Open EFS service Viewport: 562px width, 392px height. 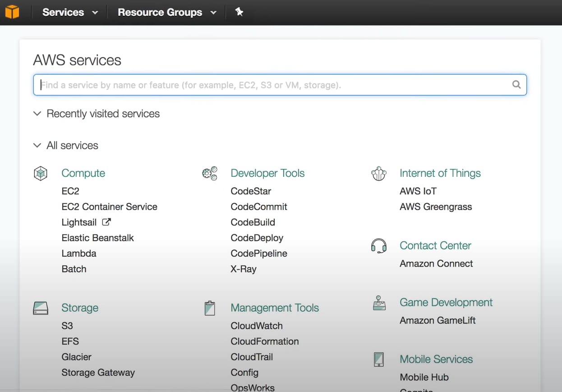click(70, 341)
